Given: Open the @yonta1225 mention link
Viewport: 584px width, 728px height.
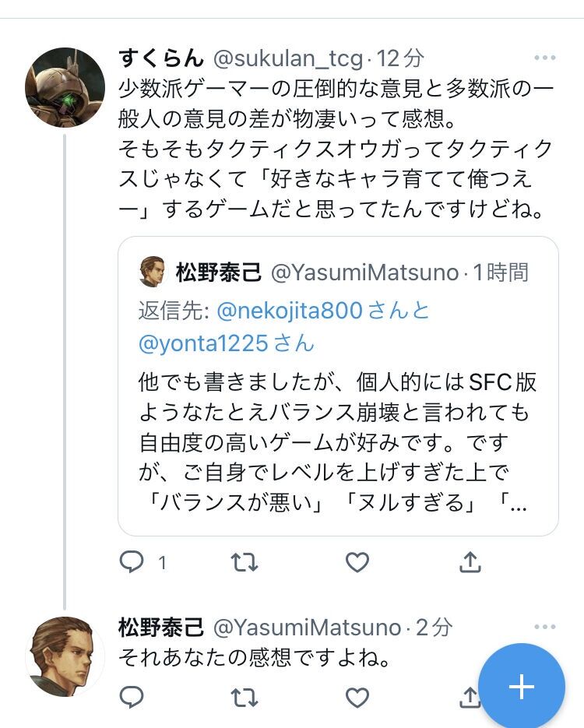Looking at the screenshot, I should tap(204, 343).
